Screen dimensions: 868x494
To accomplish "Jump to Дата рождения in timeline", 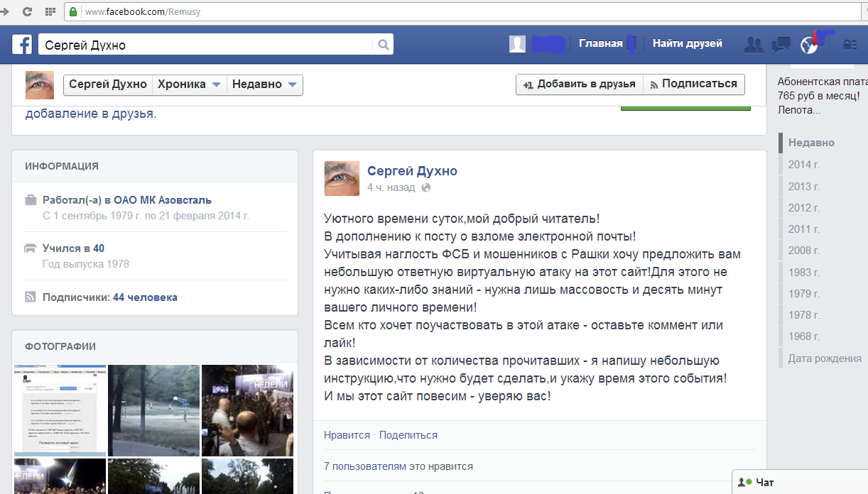I will tap(825, 358).
